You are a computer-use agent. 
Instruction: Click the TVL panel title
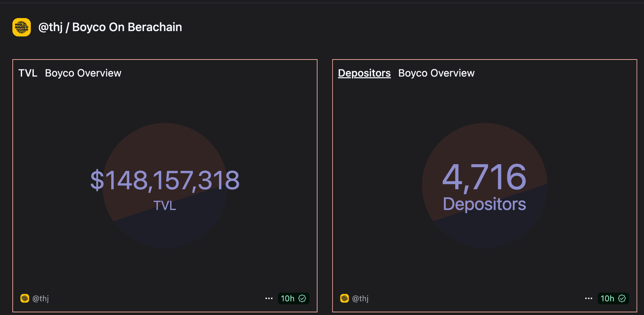coord(28,73)
